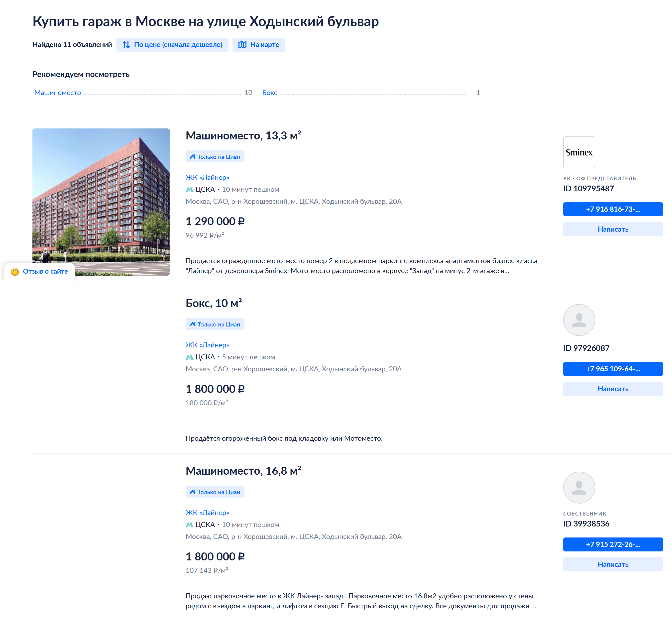Open the Лайнер building photo thumbnail
Screen dimensions: 672x633
[101, 202]
